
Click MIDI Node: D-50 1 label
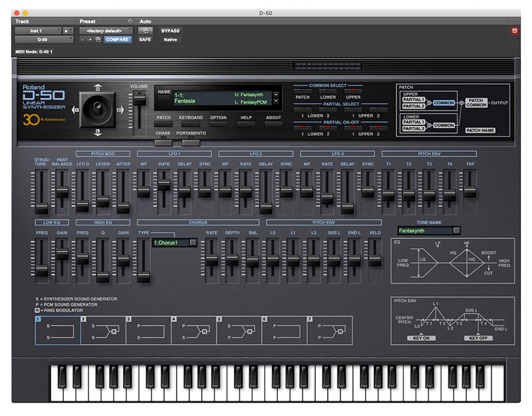point(34,52)
